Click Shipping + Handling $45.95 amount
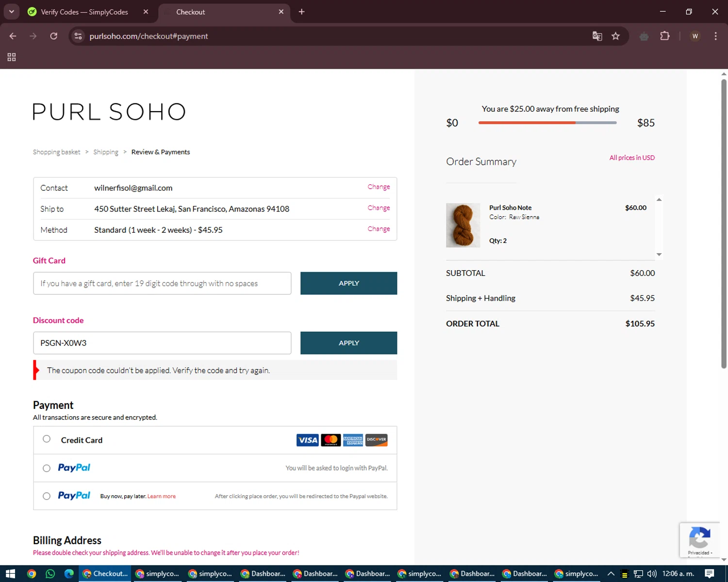 (x=642, y=298)
